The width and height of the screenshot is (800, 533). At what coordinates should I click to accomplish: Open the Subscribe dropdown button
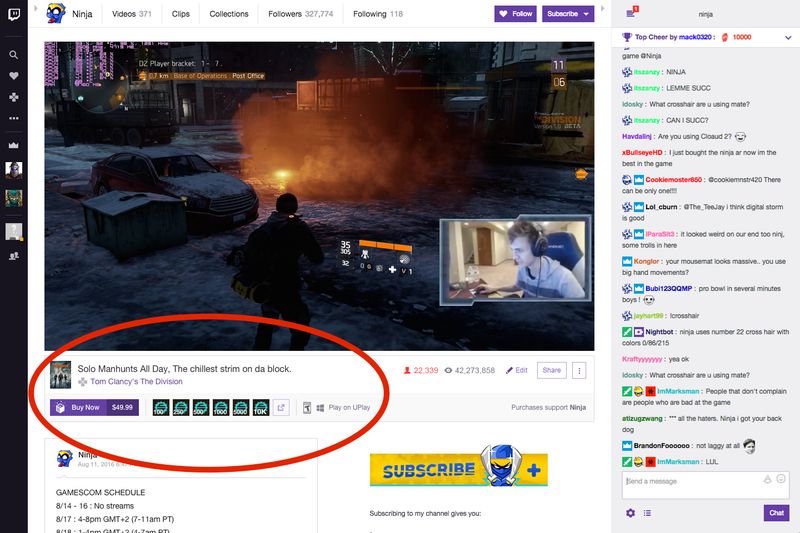(x=568, y=14)
